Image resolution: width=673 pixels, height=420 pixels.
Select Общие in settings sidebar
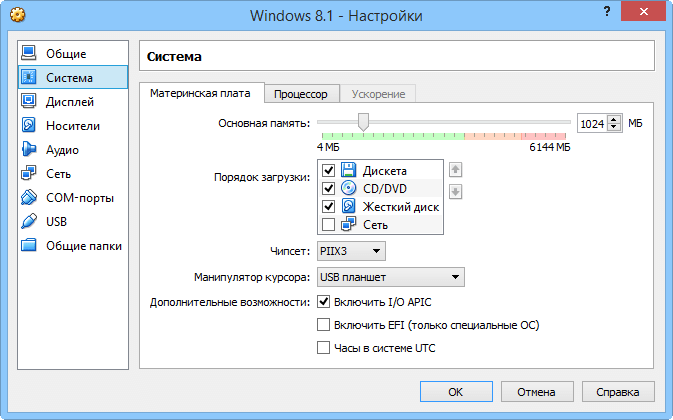pyautogui.click(x=73, y=53)
